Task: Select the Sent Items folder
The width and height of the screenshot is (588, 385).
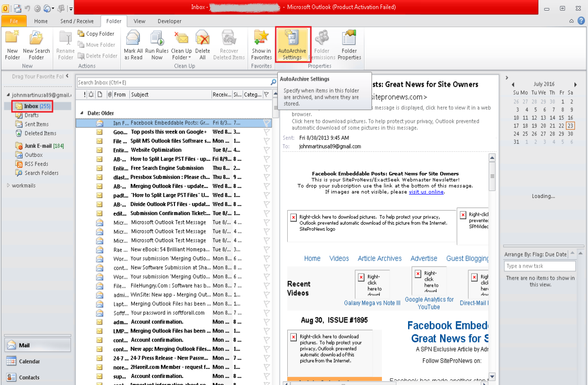Action: point(37,124)
